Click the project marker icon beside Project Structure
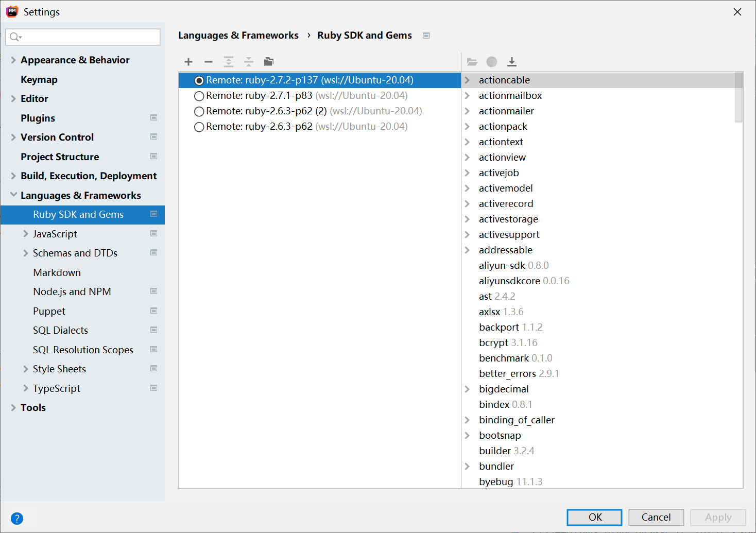This screenshot has width=756, height=533. pyautogui.click(x=153, y=156)
